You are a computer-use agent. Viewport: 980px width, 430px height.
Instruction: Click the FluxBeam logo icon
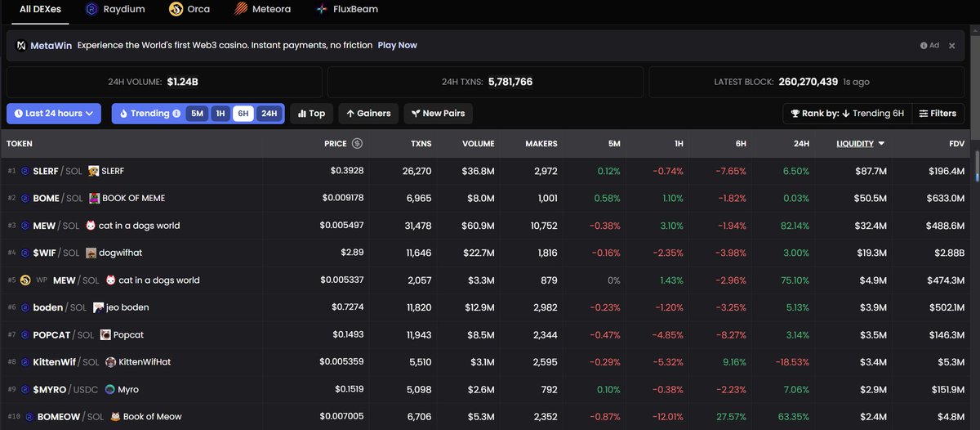322,10
